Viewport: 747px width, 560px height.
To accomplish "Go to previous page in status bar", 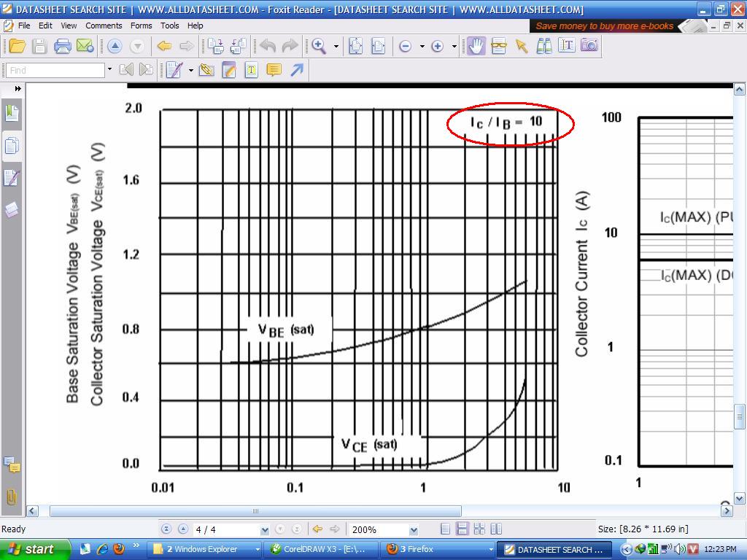I will pyautogui.click(x=183, y=529).
